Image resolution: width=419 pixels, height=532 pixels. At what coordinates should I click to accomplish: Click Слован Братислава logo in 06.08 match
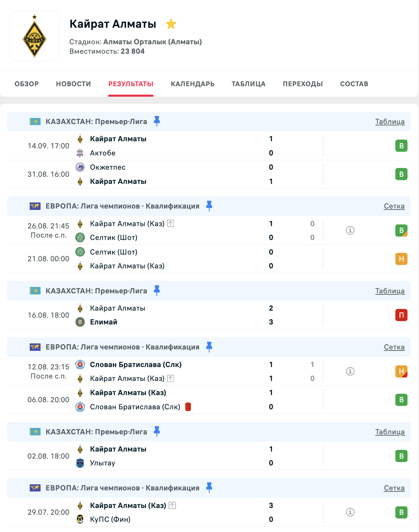(x=80, y=407)
